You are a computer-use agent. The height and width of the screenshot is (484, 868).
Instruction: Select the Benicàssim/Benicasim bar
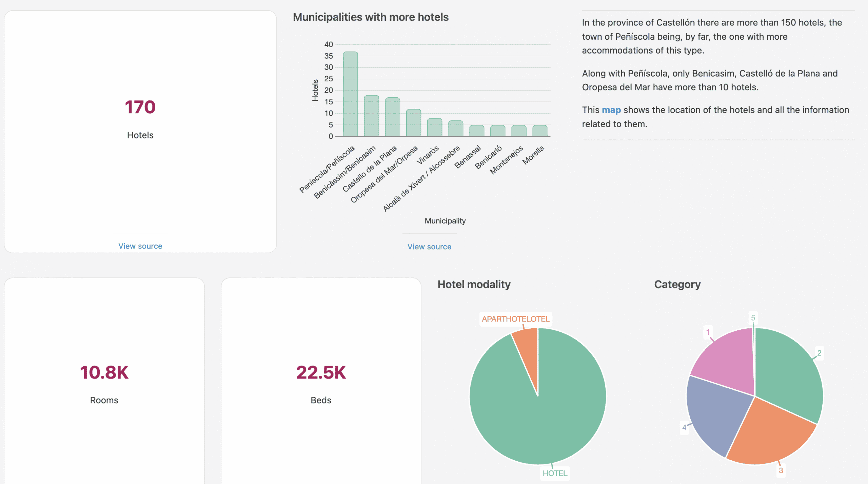click(x=371, y=116)
